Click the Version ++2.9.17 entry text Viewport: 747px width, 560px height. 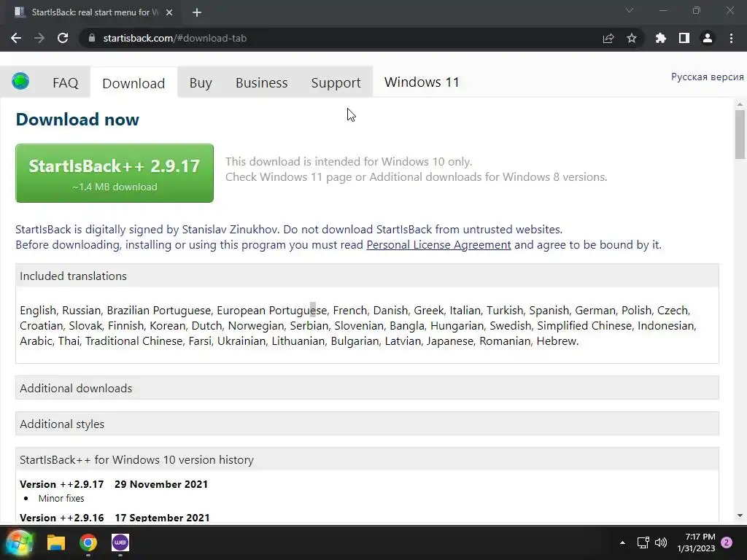(x=114, y=484)
